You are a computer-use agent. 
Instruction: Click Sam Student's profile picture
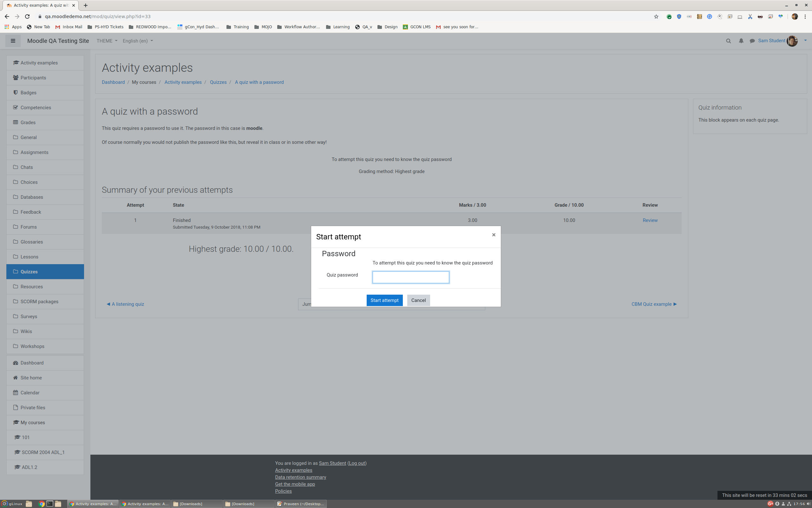click(792, 41)
